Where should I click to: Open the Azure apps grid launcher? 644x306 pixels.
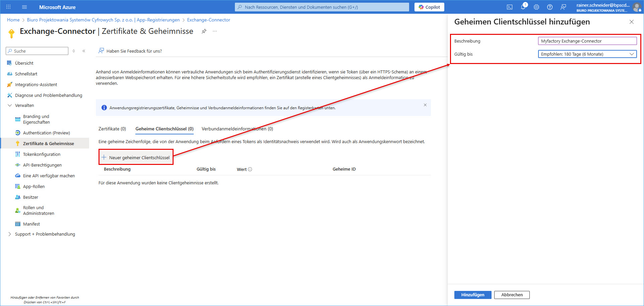pyautogui.click(x=8, y=7)
